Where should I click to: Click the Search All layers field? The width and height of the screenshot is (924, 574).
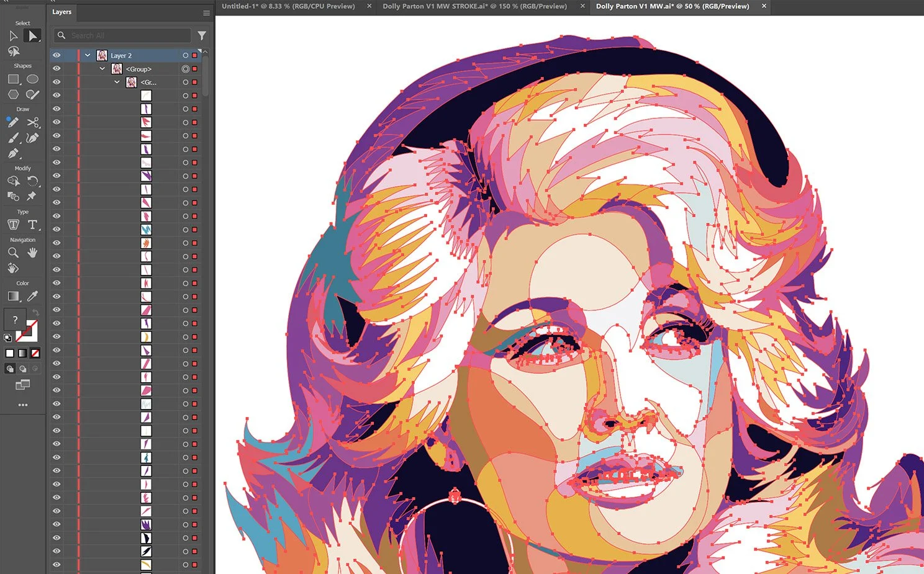click(x=122, y=35)
